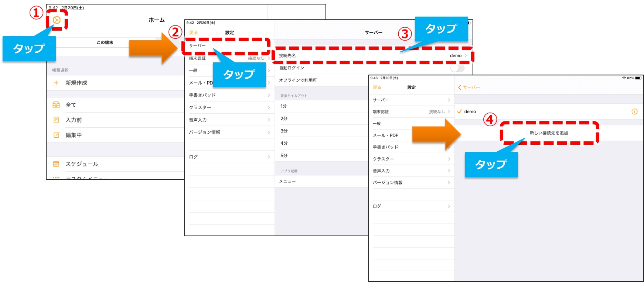Open the 編集中 pencil edit icon

point(56,135)
